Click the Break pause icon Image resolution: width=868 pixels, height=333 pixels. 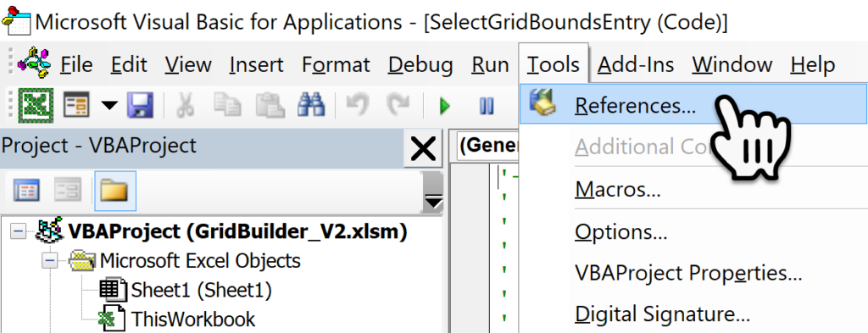coord(487,105)
